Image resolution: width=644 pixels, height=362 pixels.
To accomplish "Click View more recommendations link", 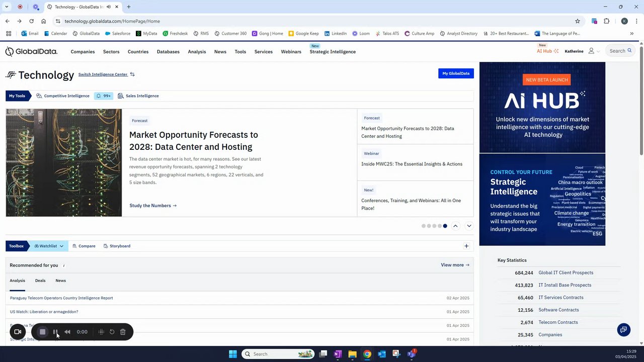I will click(x=455, y=265).
